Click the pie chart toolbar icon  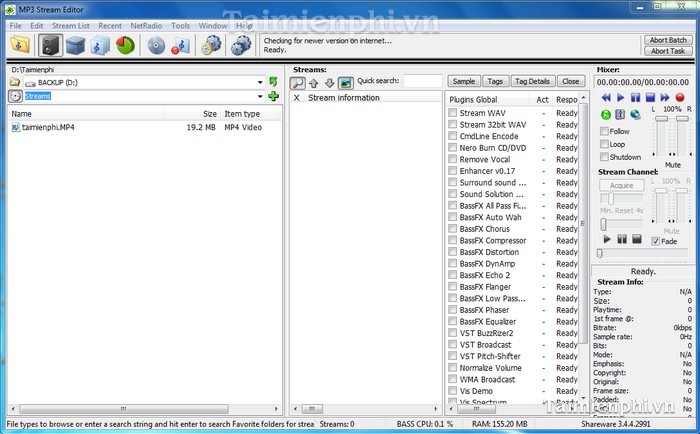[125, 45]
